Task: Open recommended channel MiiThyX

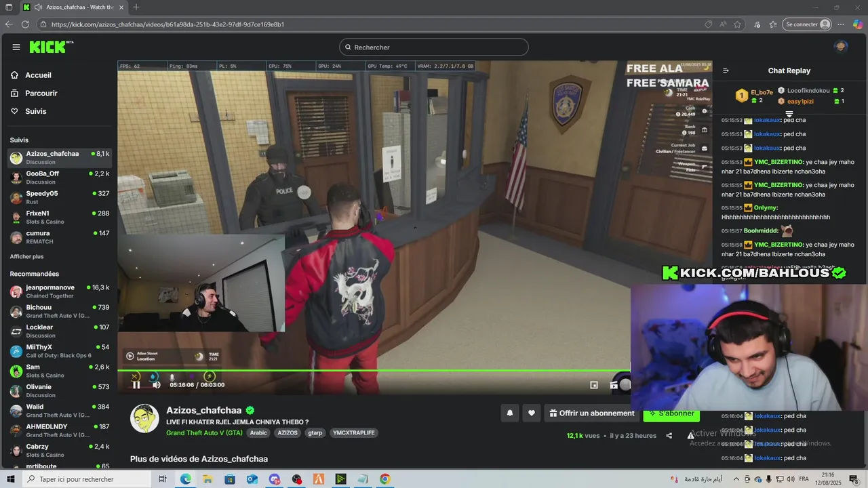Action: 60,351
